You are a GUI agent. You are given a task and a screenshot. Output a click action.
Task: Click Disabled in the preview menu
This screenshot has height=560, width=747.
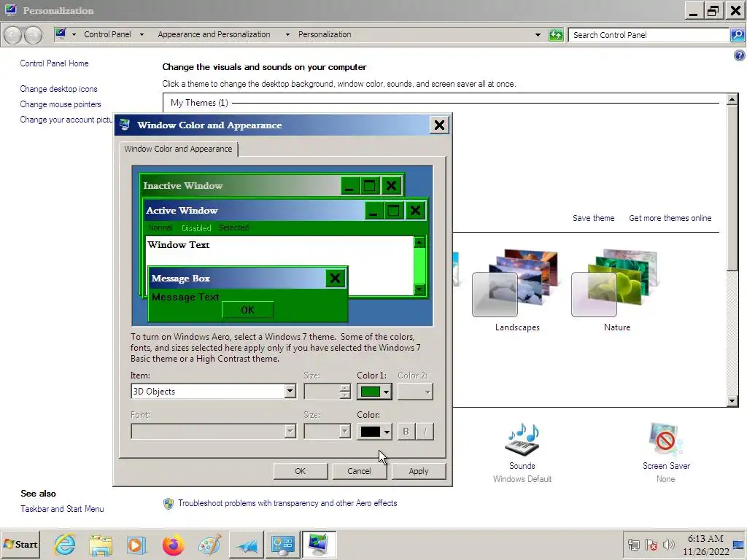pos(196,227)
